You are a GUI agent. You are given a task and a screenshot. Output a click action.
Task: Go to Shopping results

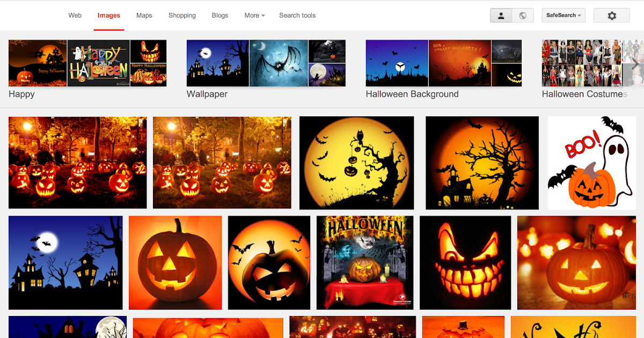tap(182, 15)
